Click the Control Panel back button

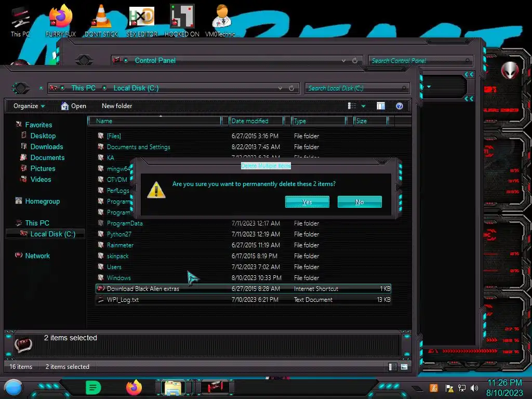coord(84,60)
